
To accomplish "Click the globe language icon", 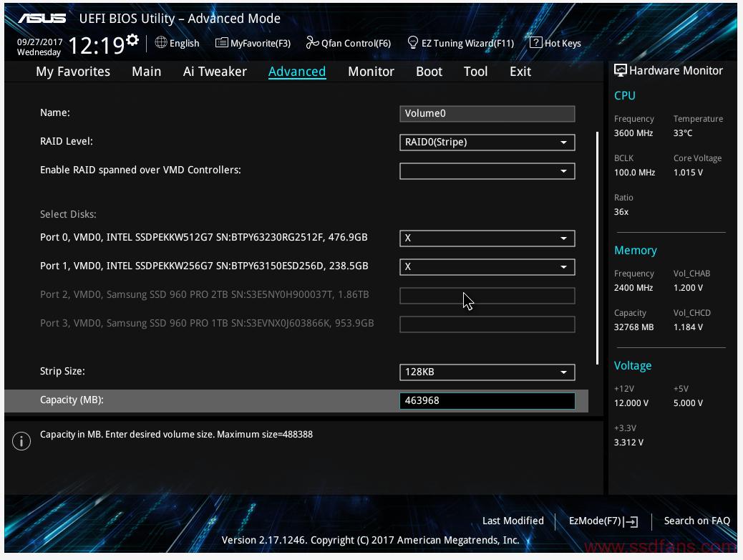I will [161, 43].
